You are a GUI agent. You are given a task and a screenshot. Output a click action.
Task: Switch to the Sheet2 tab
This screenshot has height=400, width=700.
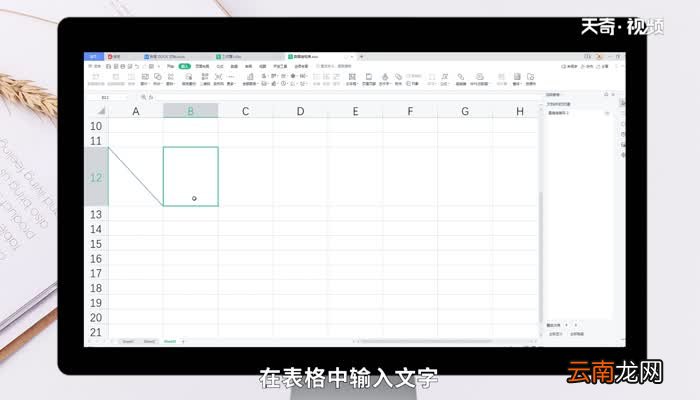(149, 342)
